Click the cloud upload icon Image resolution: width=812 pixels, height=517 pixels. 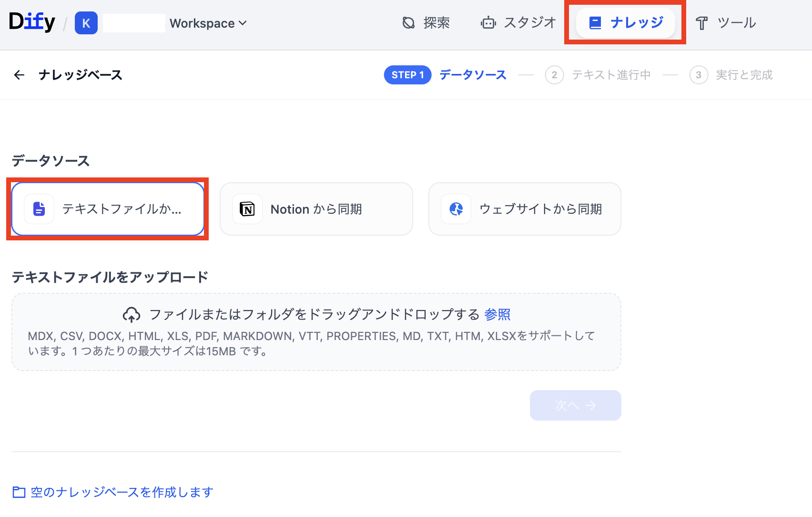coord(132,315)
